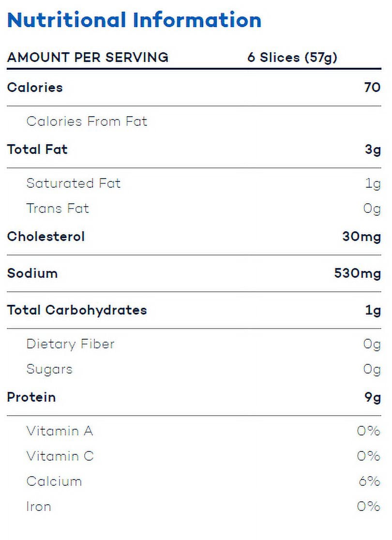Click the 6 Slices (57g) serving size
Screen dimensions: 392x540
pyautogui.click(x=292, y=58)
